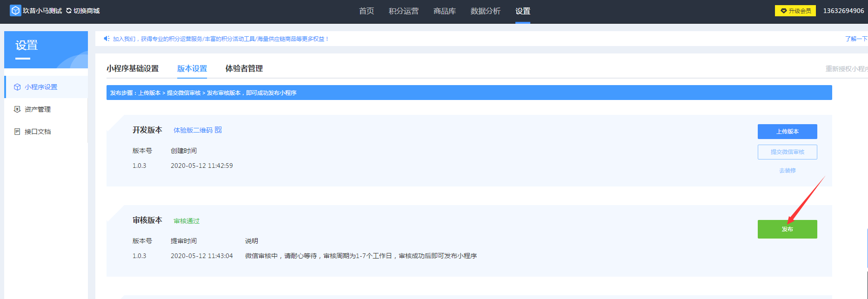Click the diamond icon on 升级会员 badge
The image size is (868, 299).
click(784, 11)
